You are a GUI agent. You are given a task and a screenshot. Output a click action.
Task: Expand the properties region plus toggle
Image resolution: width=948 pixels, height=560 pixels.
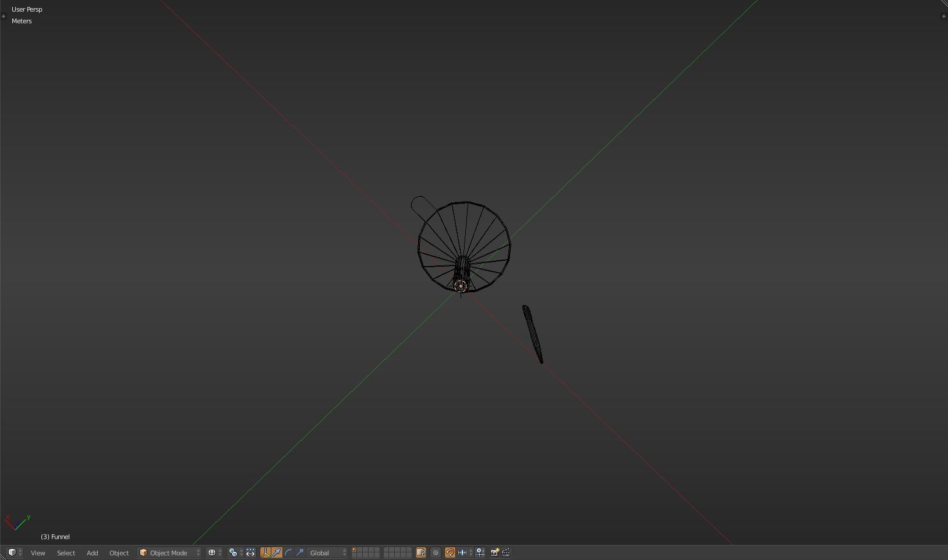click(x=943, y=16)
